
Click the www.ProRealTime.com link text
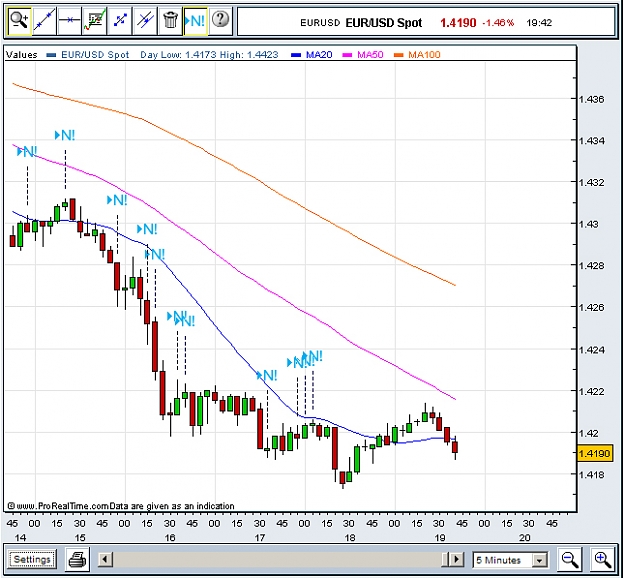63,506
